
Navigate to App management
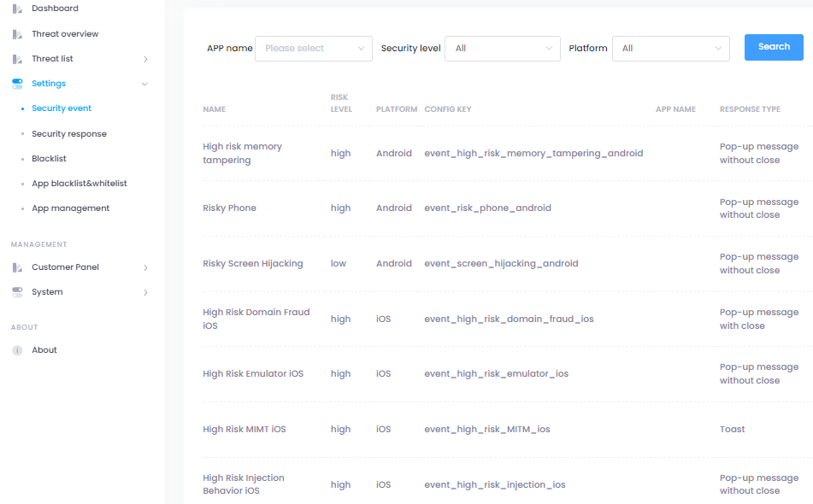[70, 208]
